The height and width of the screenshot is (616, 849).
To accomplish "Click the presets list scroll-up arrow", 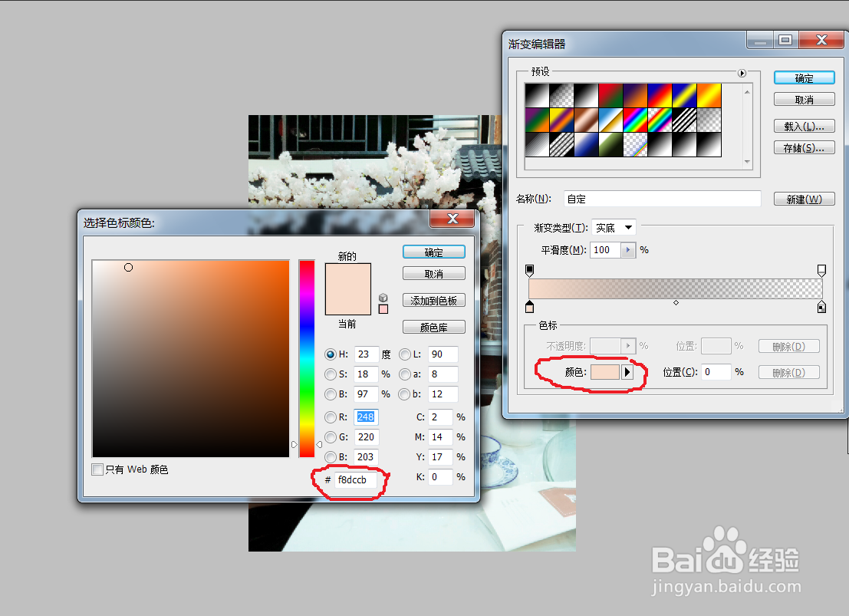I will [x=747, y=91].
